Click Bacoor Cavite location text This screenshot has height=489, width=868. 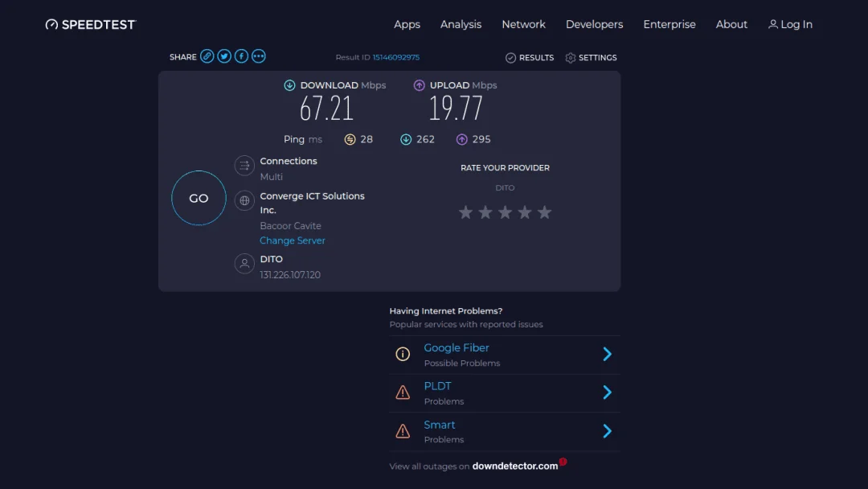[x=291, y=226]
